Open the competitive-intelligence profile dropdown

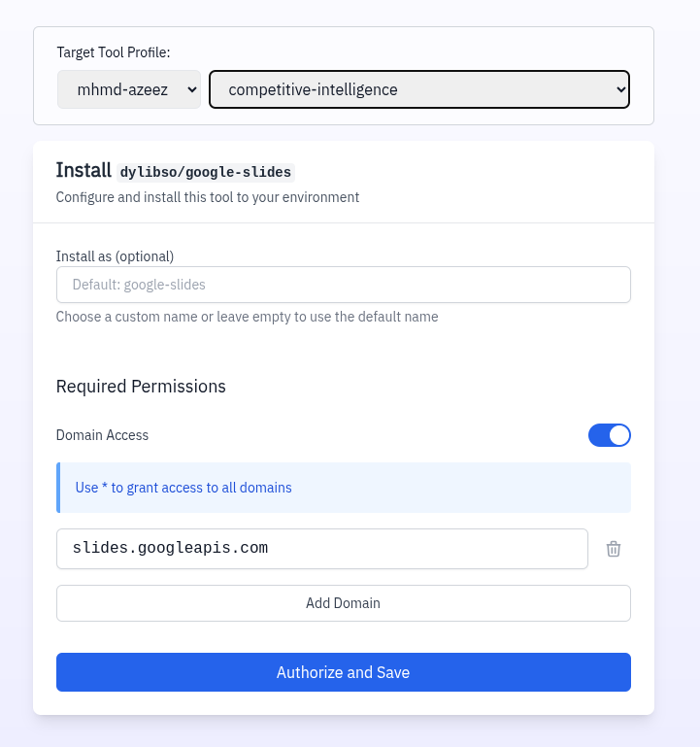point(418,89)
